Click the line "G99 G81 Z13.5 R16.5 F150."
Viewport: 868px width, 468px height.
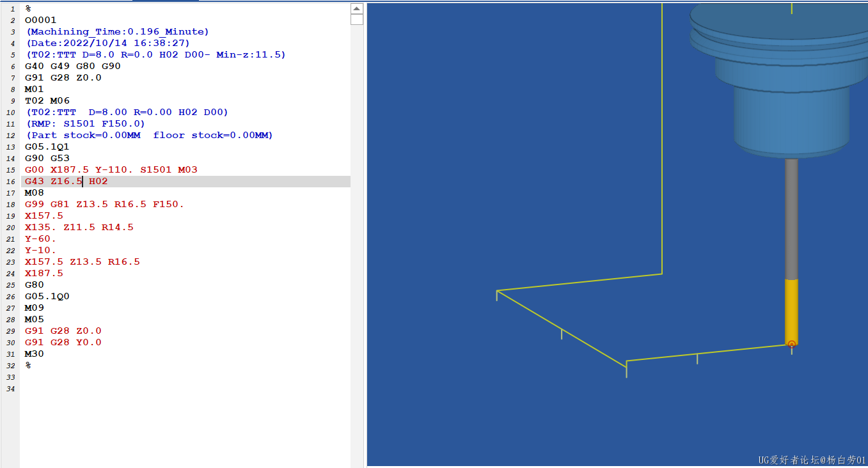pos(105,204)
